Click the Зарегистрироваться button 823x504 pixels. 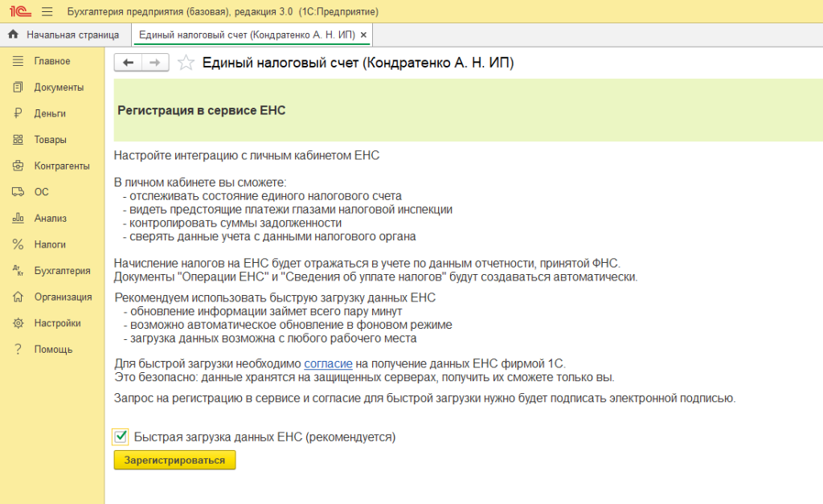(174, 460)
